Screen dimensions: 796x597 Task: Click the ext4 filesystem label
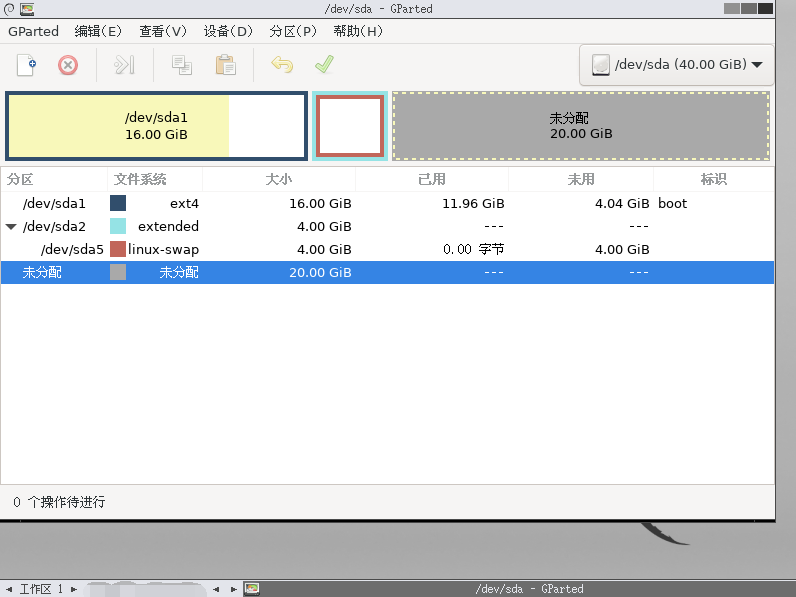tap(184, 204)
